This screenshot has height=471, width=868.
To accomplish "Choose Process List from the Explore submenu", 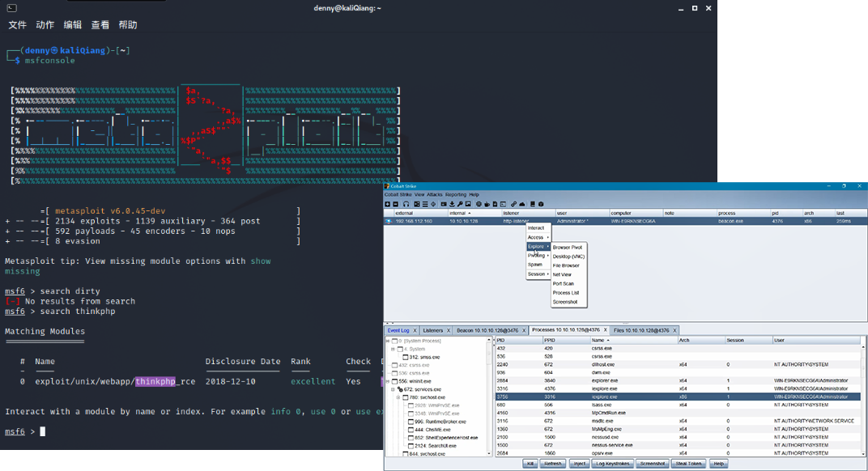I will pyautogui.click(x=566, y=293).
